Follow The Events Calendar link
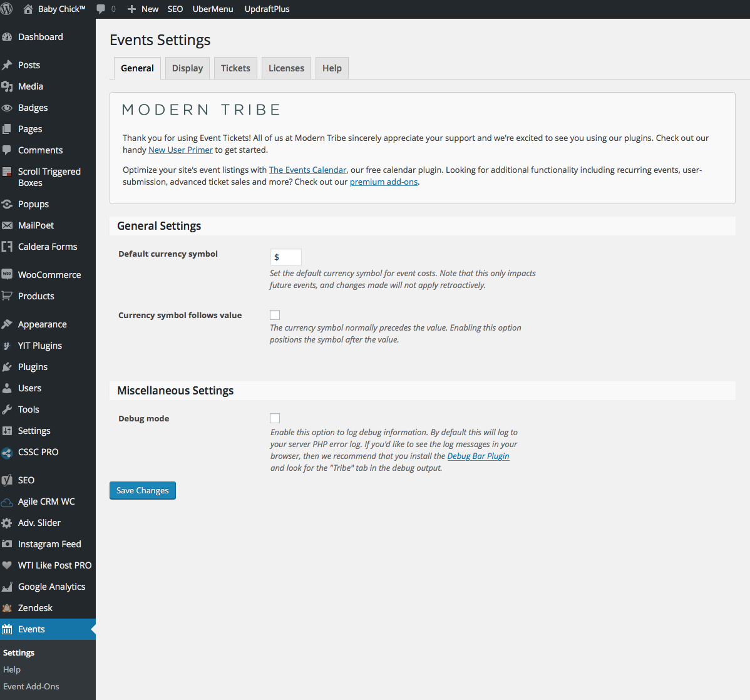This screenshot has height=700, width=750. tap(307, 170)
